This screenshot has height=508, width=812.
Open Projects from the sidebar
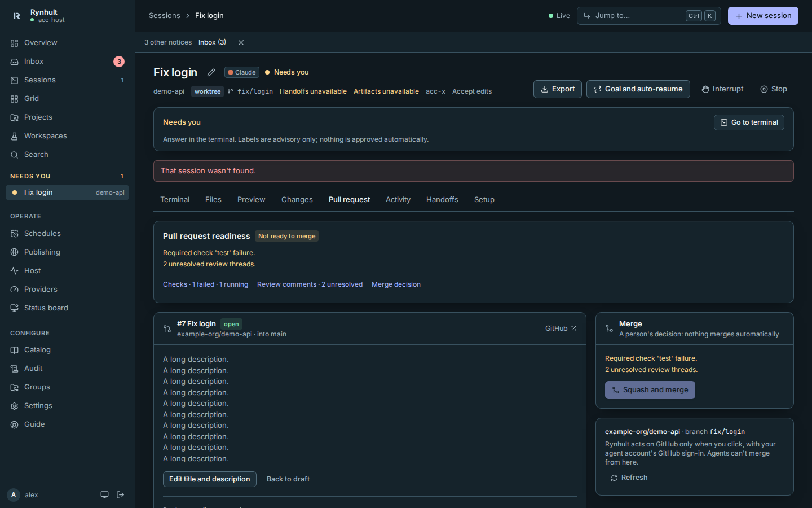click(x=68, y=117)
